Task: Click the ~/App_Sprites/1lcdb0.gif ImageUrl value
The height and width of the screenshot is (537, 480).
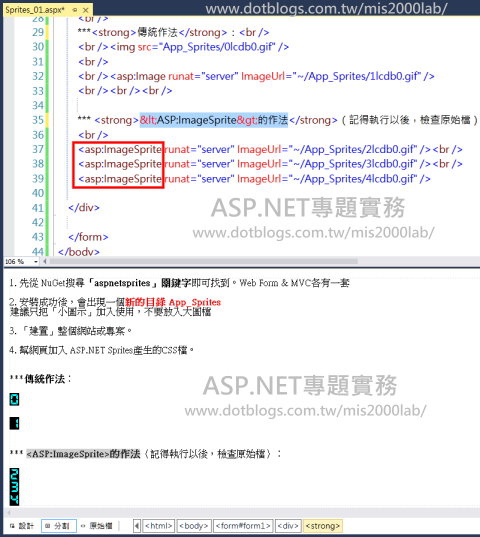Action: [x=356, y=76]
